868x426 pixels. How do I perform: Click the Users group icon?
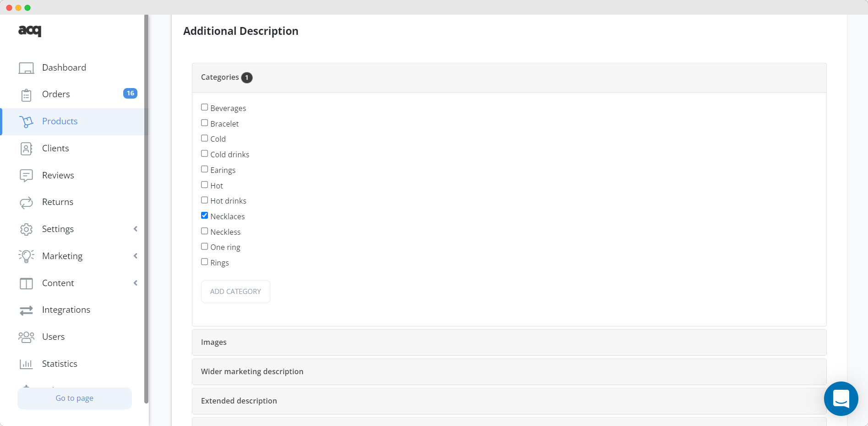26,337
